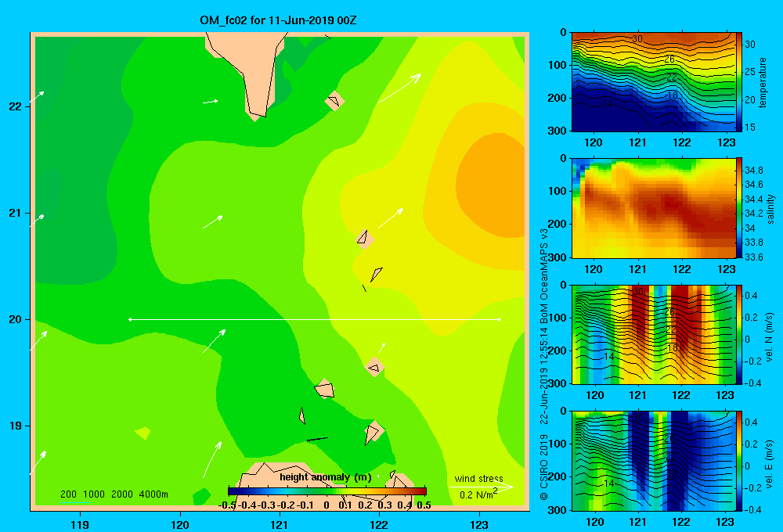This screenshot has width=783, height=532.
Task: Open the northward velocity section plot
Action: coord(654,334)
